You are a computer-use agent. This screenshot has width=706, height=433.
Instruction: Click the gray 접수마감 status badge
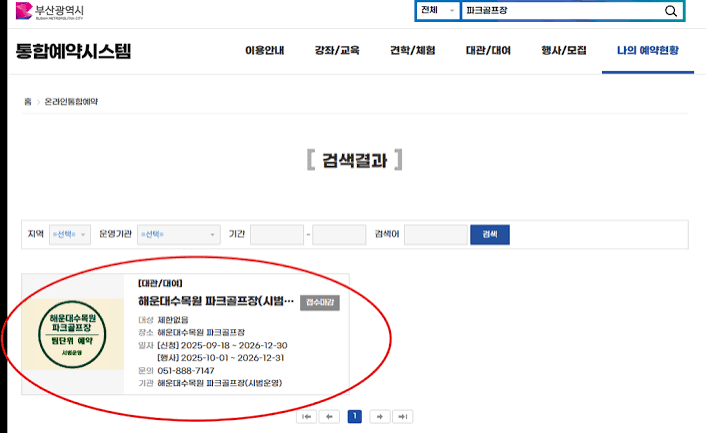[320, 302]
